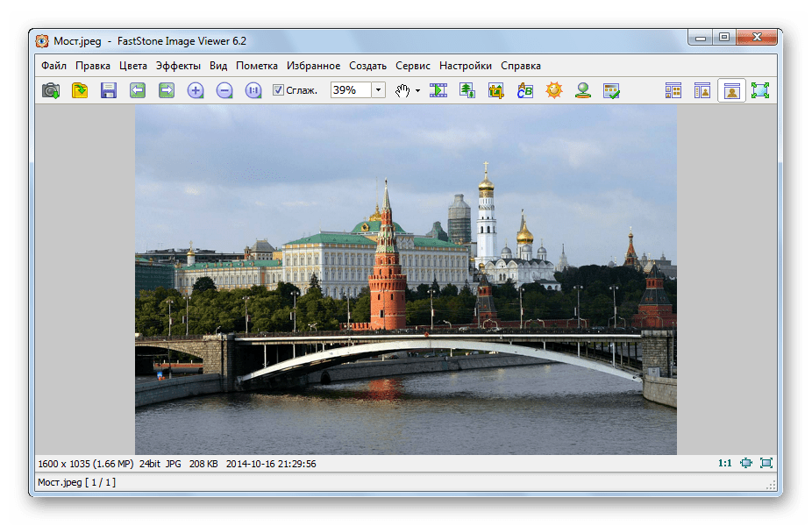Open the crop tool icon

coord(496,90)
